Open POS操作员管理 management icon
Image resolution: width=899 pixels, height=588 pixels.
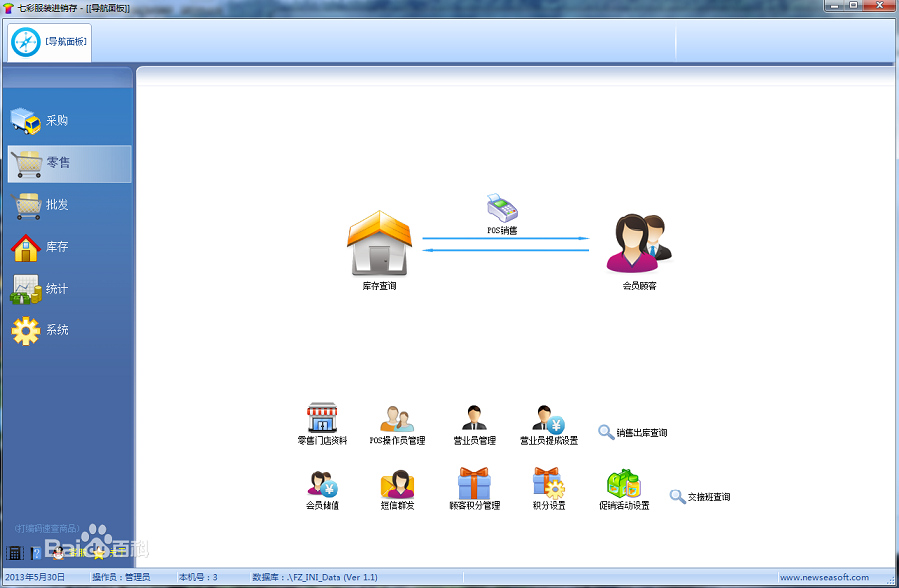point(396,422)
